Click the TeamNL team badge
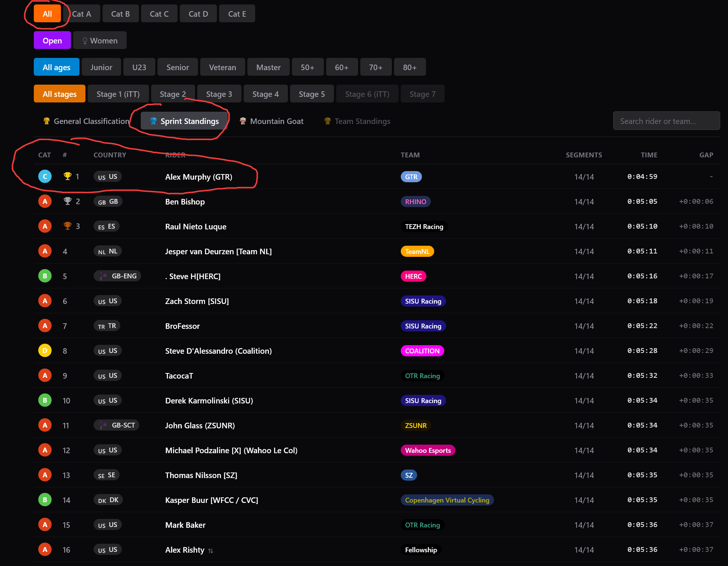728x566 pixels. (417, 251)
